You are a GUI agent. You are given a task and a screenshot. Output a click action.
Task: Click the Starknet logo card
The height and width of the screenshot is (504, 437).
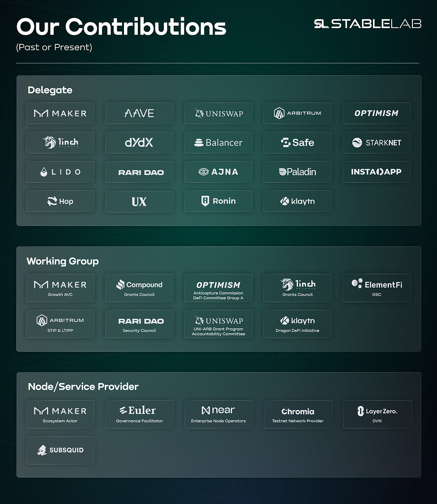[376, 143]
